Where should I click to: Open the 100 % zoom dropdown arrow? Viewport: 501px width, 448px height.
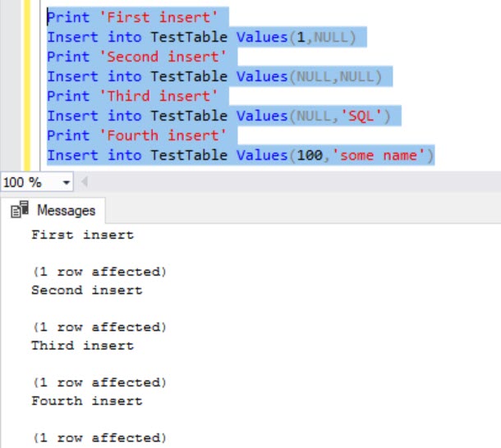pos(67,182)
